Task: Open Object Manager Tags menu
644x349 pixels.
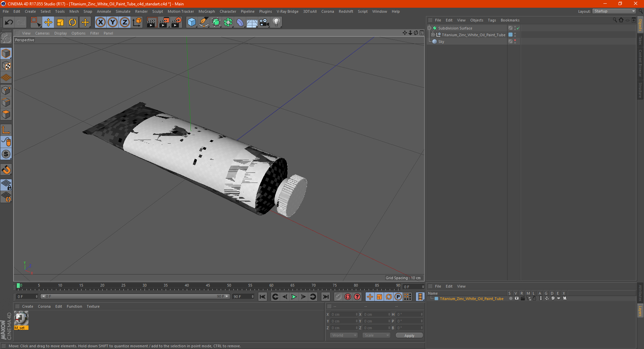Action: (x=492, y=20)
